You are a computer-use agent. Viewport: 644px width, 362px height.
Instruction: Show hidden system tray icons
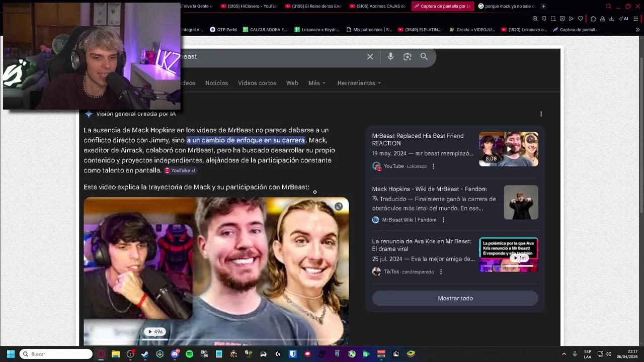[564, 354]
